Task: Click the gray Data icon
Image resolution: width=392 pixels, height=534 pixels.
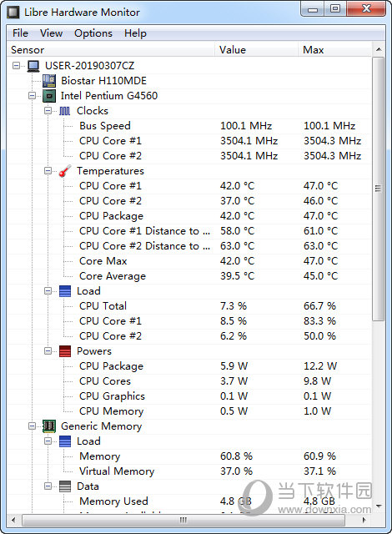Action: pyautogui.click(x=65, y=486)
